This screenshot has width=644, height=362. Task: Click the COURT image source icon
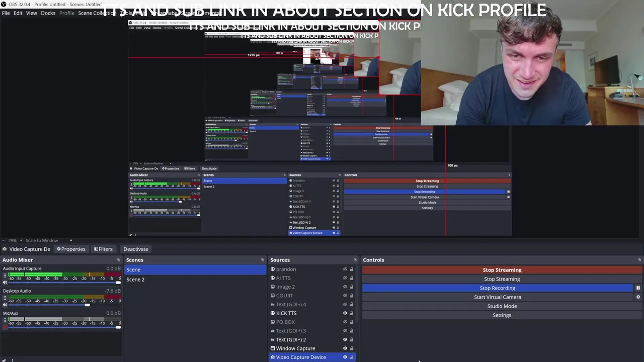[273, 296]
